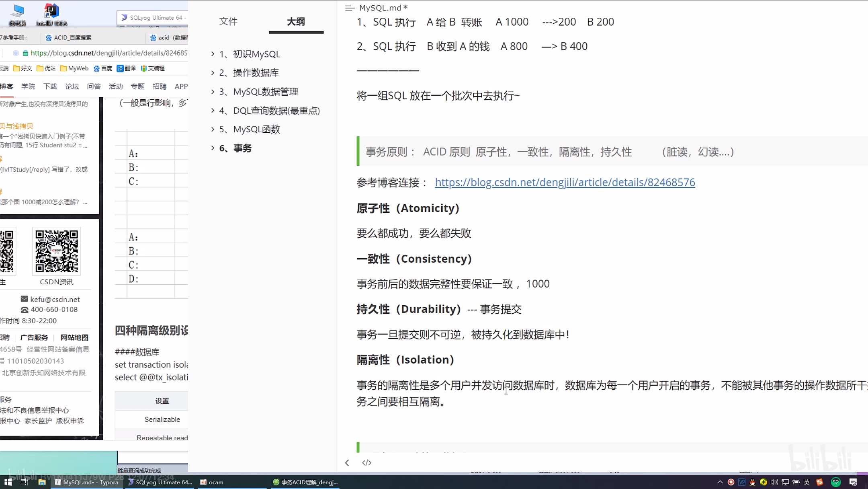The image size is (868, 489).
Task: Expand the 事务 outline chapter
Action: pyautogui.click(x=213, y=148)
